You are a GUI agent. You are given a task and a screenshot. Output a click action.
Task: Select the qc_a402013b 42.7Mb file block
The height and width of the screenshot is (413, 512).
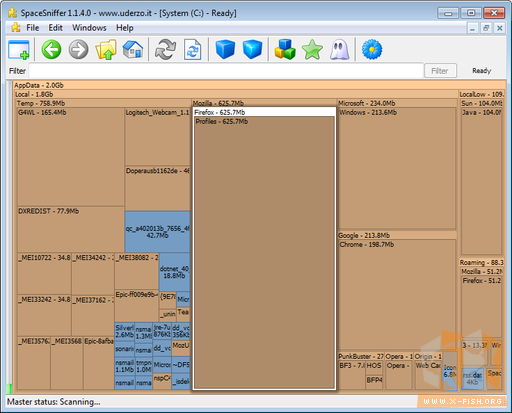tap(158, 232)
